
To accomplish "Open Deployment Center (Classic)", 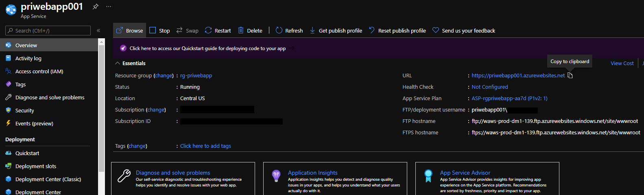I will coord(49,179).
